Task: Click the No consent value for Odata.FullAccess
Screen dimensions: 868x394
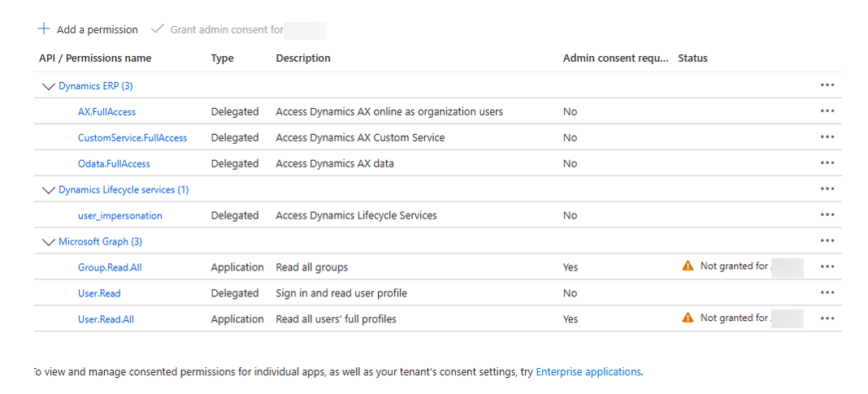Action: click(x=571, y=164)
